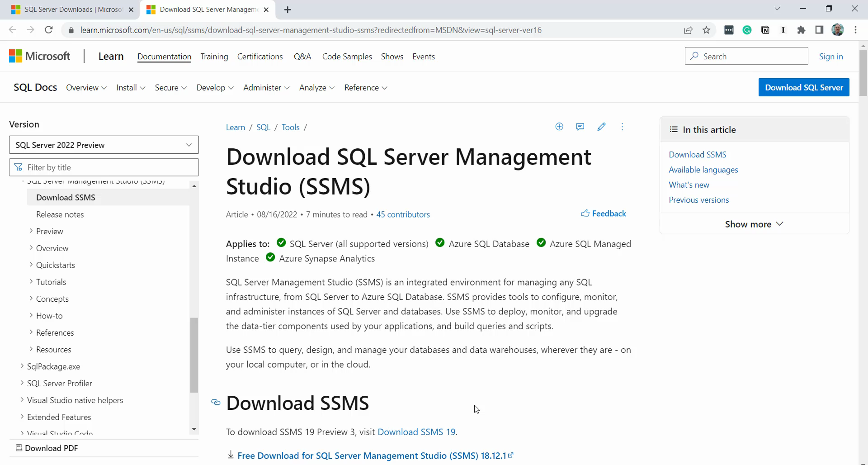Open the Training menu item
868x465 pixels.
point(214,57)
